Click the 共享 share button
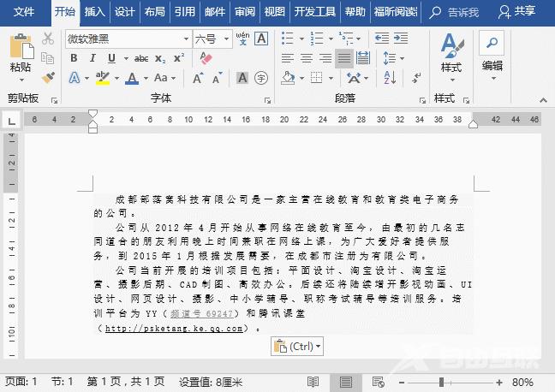Screen dimensions: 555x392 click(516, 12)
